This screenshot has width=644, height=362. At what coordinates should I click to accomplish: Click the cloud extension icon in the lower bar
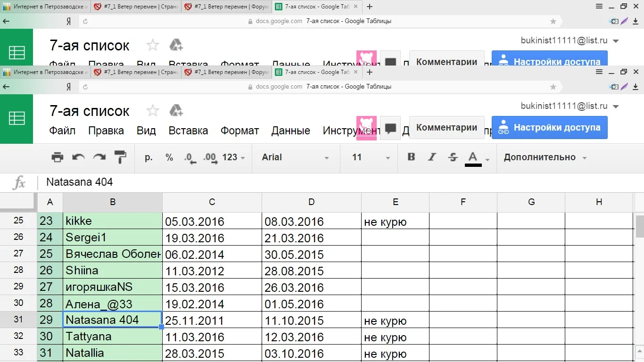click(614, 87)
